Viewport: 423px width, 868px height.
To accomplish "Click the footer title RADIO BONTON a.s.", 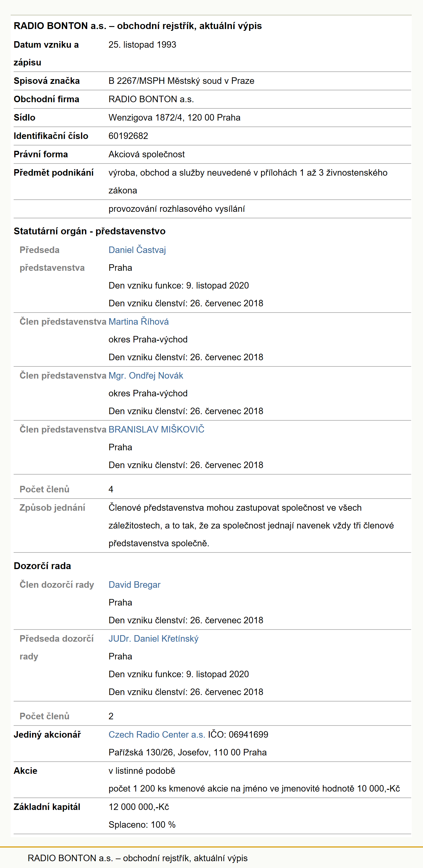I will (137, 858).
